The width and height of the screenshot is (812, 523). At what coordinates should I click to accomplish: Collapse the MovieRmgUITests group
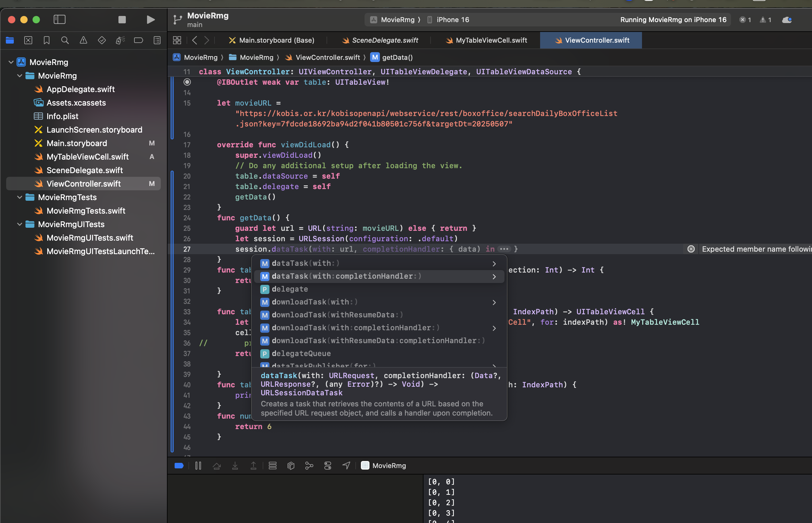point(20,224)
